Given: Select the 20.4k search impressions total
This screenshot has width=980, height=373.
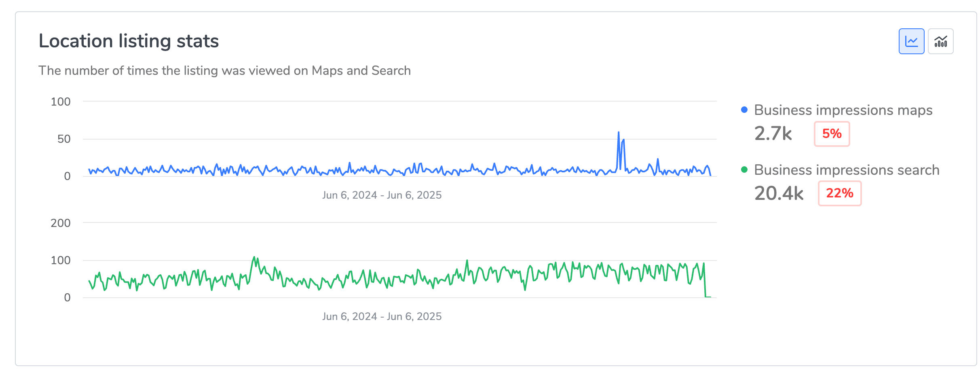Looking at the screenshot, I should click(x=779, y=193).
